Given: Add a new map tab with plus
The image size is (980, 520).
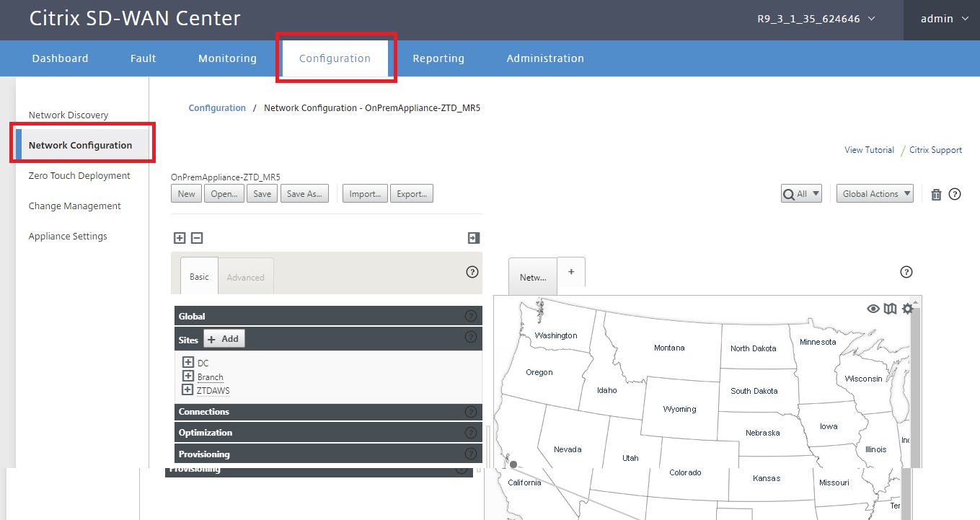Looking at the screenshot, I should [571, 272].
